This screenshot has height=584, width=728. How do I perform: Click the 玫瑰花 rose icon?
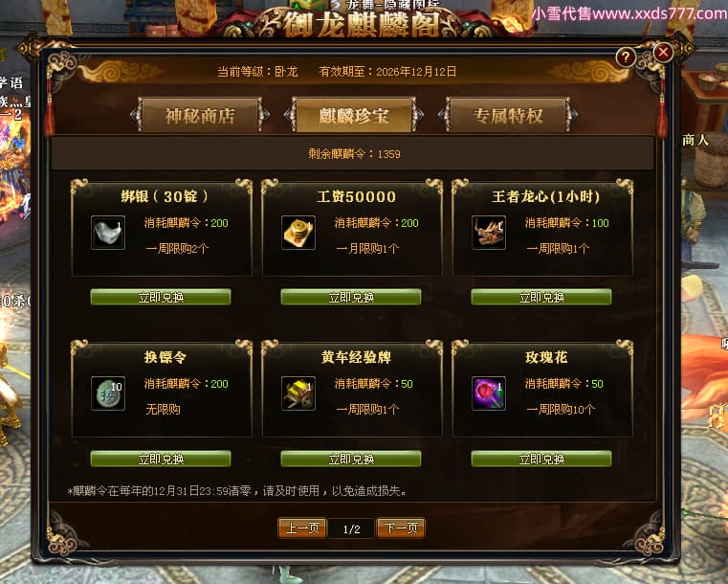pos(489,393)
